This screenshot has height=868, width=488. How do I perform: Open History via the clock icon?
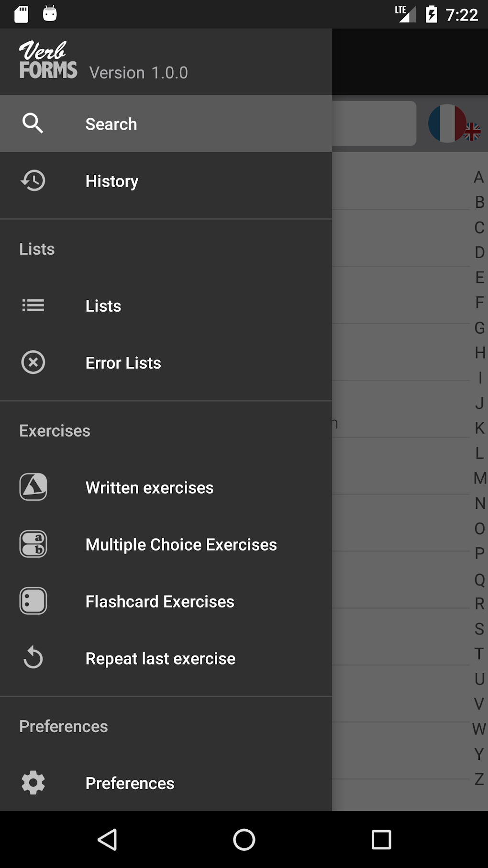33,180
